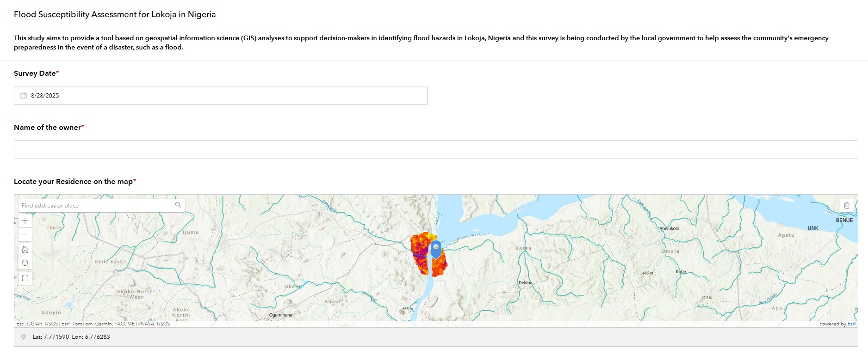Screen dimensions: 868x355
Task: Expand the map to fullscreen
Action: pos(25,278)
